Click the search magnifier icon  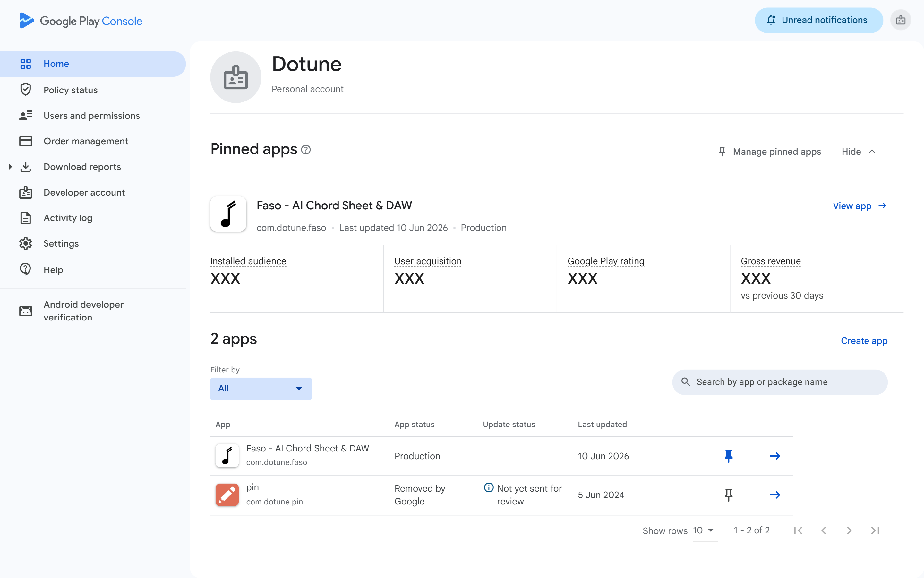[685, 382]
